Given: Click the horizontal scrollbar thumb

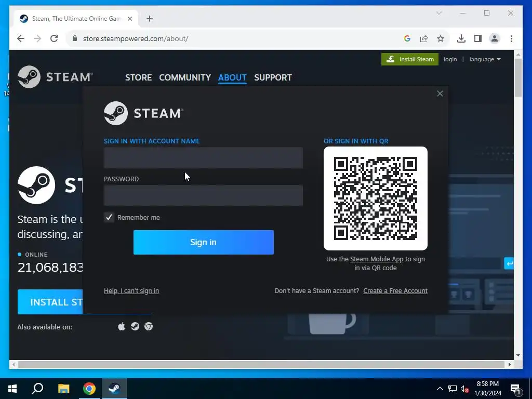Looking at the screenshot, I should [x=262, y=364].
